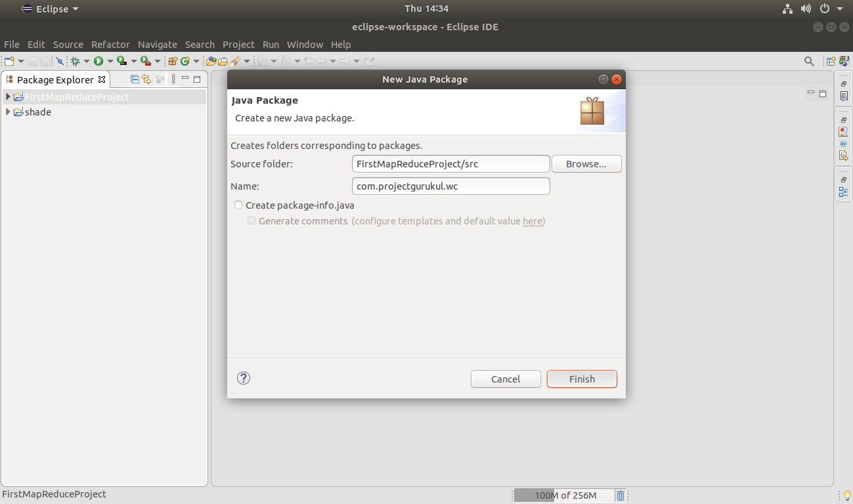Click the Coverage launch icon

coord(121,61)
